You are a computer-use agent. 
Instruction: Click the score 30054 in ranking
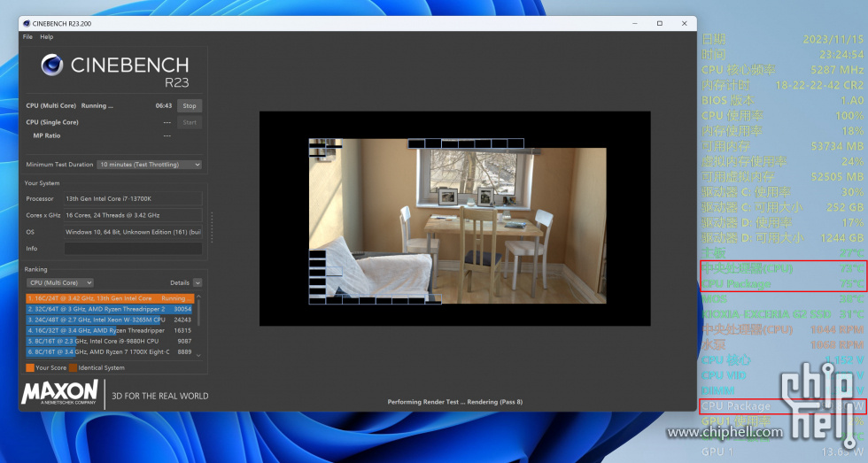(182, 309)
